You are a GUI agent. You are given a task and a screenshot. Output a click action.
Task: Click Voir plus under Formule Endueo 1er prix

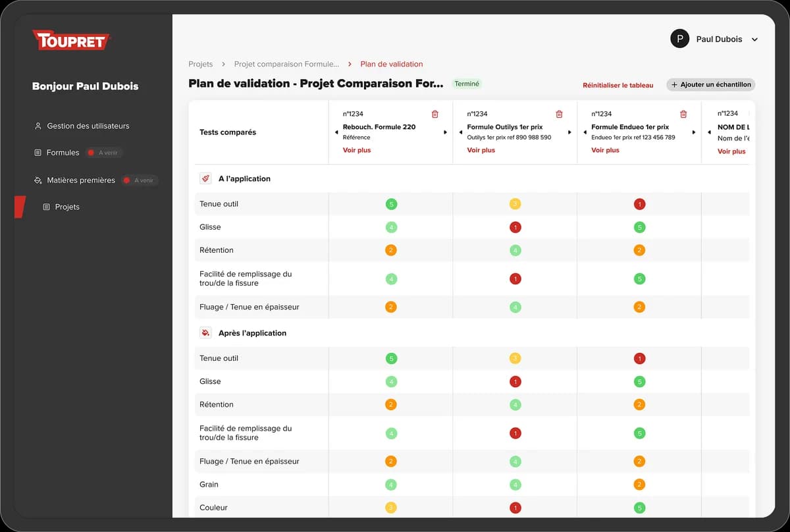[605, 150]
